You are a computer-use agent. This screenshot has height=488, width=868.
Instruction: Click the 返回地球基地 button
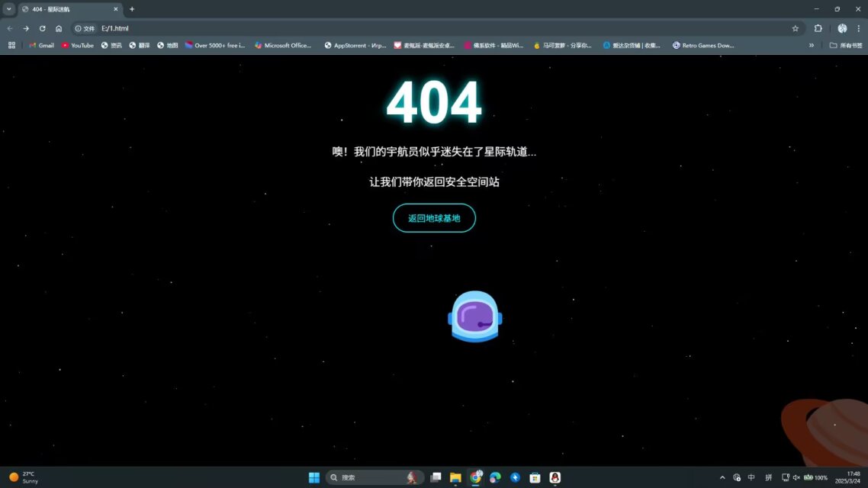tap(434, 218)
